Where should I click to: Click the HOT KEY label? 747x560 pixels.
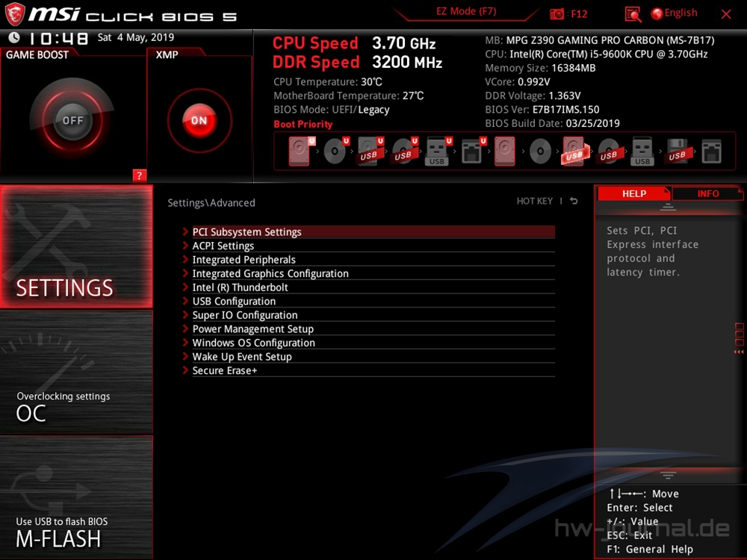pyautogui.click(x=535, y=201)
